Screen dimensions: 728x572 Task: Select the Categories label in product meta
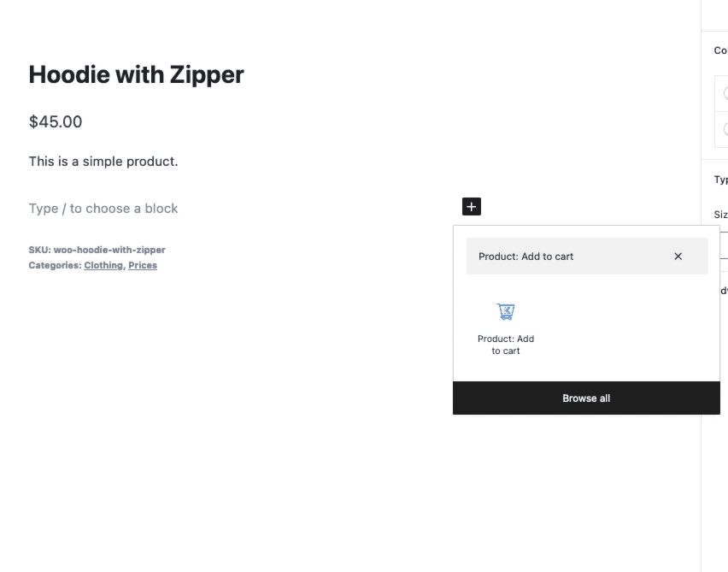tap(55, 265)
